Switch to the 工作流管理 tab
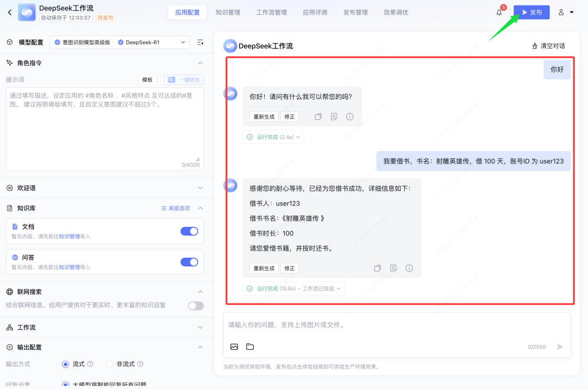Image resolution: width=588 pixels, height=389 pixels. click(272, 13)
